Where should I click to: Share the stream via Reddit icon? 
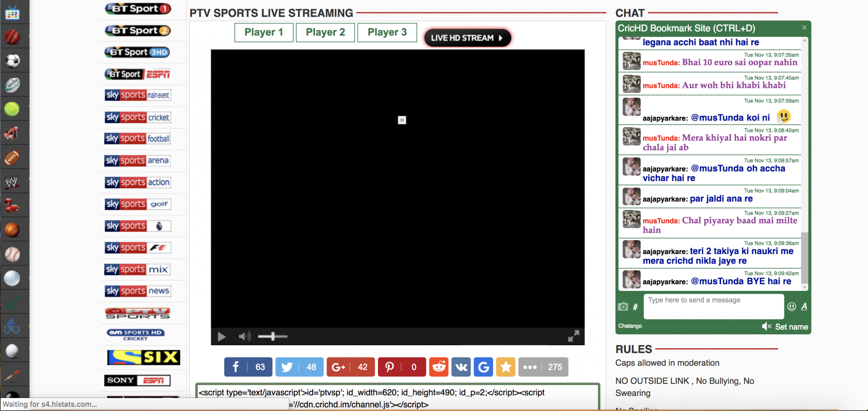439,367
